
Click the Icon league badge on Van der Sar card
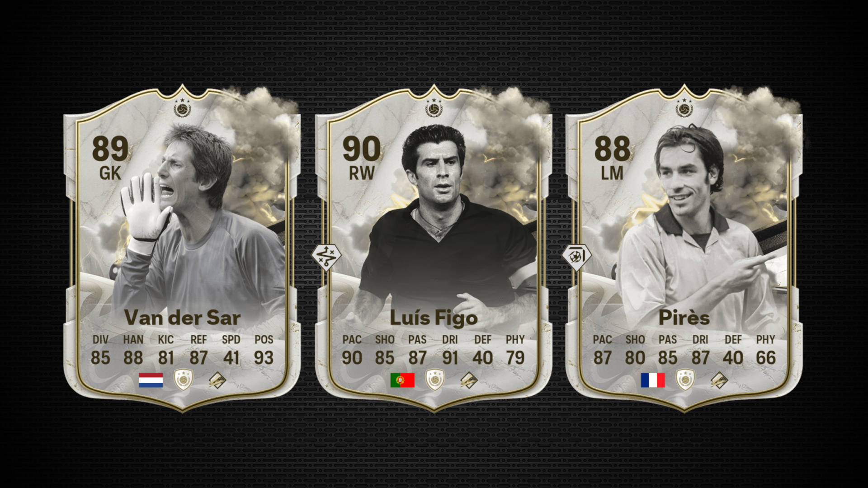pyautogui.click(x=184, y=380)
